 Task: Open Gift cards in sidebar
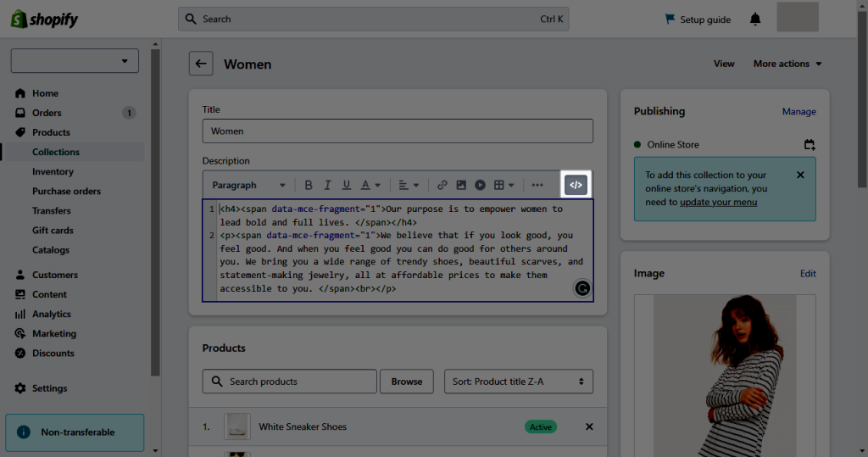coord(53,231)
